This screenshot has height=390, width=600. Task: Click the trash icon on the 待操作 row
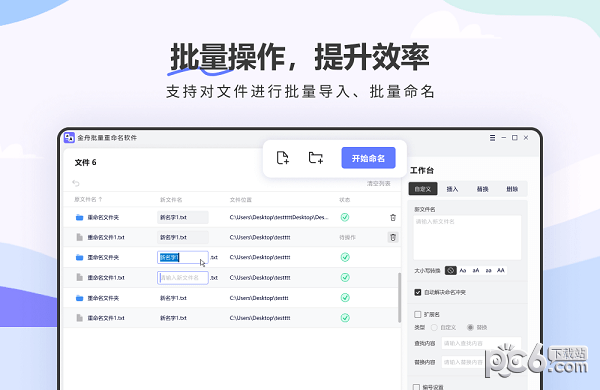coord(393,237)
